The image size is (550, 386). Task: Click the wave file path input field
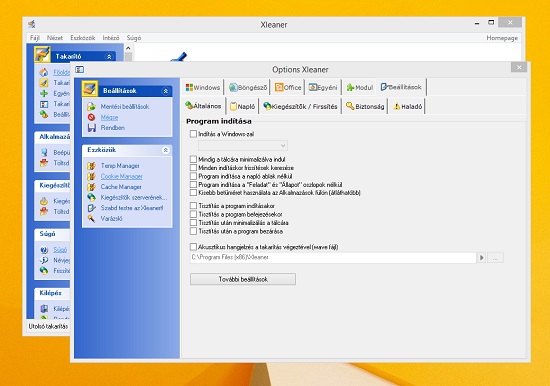(333, 258)
